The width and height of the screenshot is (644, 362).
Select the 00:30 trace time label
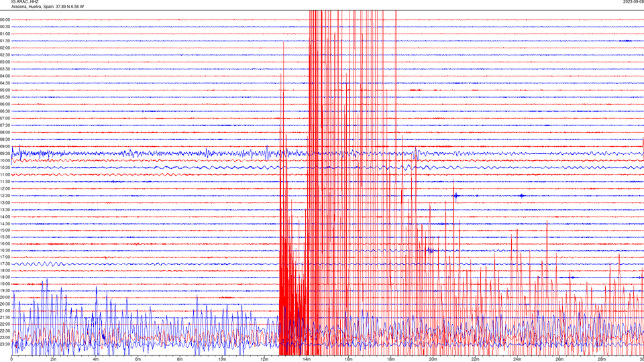(5, 27)
